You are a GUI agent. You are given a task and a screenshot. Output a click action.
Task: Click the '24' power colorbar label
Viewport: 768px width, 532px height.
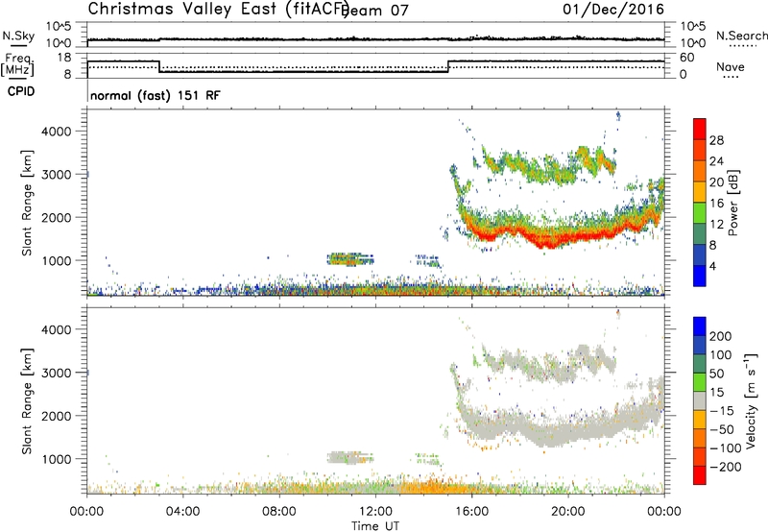click(716, 161)
